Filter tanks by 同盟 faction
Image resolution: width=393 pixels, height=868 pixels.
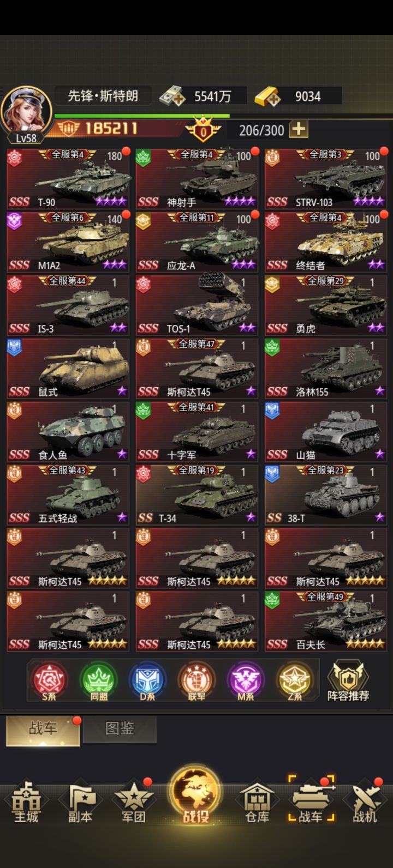98,681
